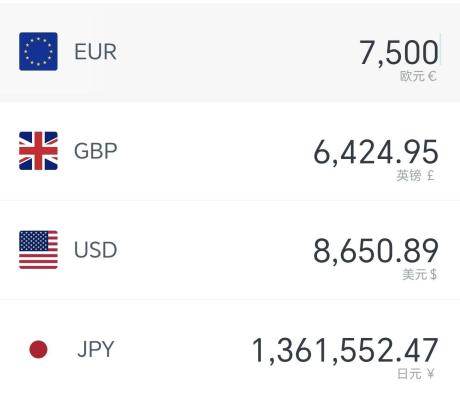Tap the 美元 $ caption
Image resolution: width=460 pixels, height=394 pixels.
[x=419, y=274]
